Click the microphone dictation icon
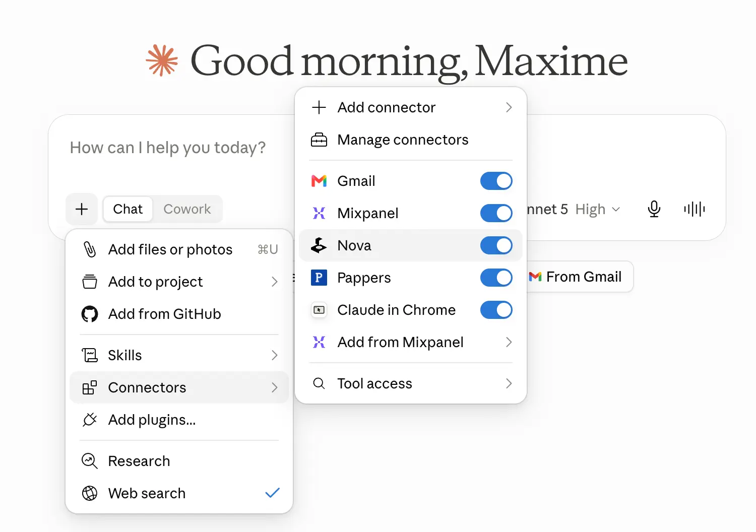 coord(654,209)
